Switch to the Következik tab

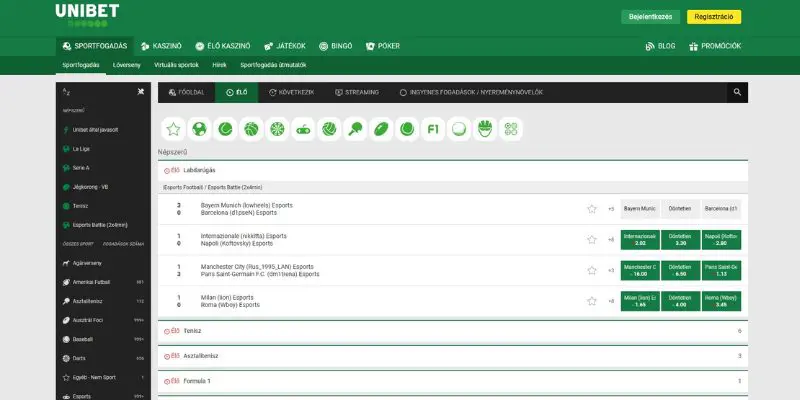click(292, 92)
